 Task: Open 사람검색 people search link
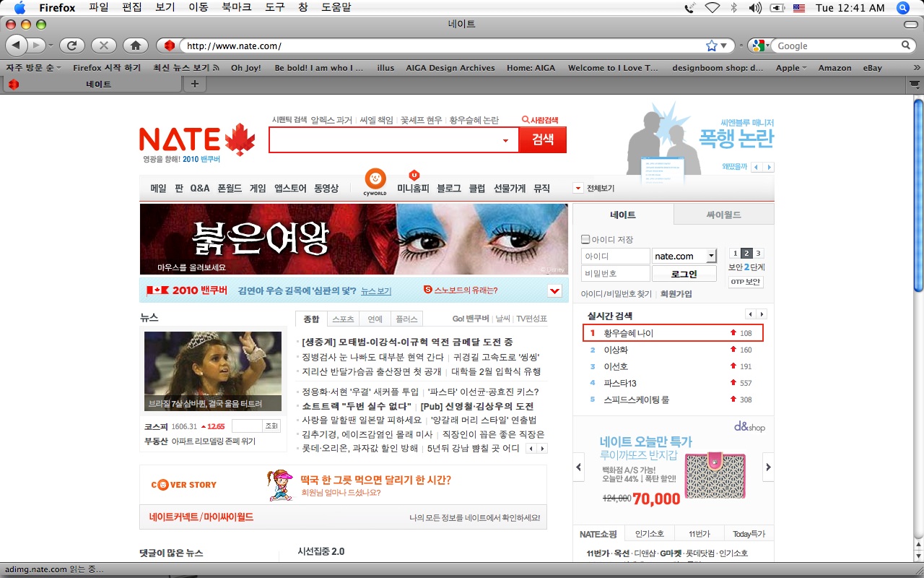[x=540, y=120]
